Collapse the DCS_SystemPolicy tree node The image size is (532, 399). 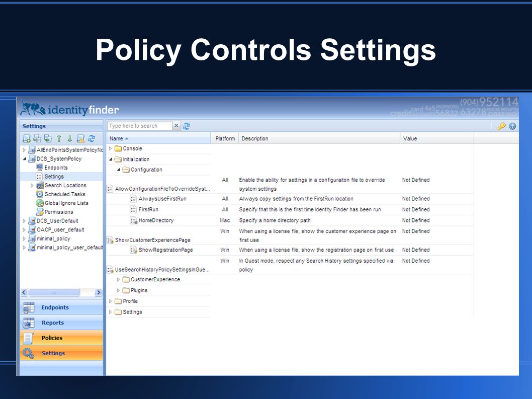(24, 158)
